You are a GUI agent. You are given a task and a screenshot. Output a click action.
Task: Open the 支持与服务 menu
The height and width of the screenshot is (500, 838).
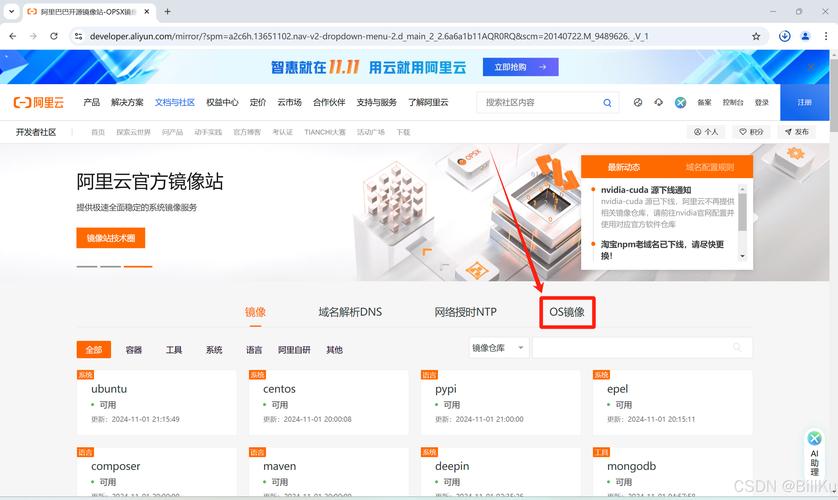pos(376,102)
